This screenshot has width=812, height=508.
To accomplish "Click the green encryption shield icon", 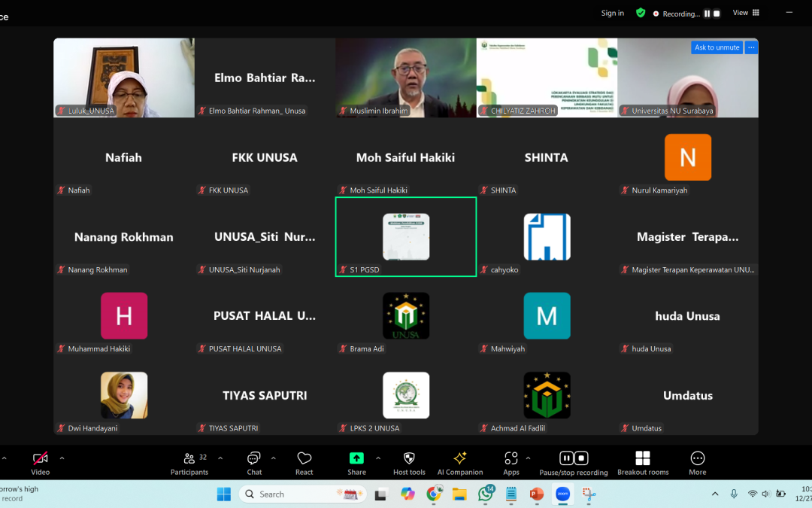I will [641, 13].
